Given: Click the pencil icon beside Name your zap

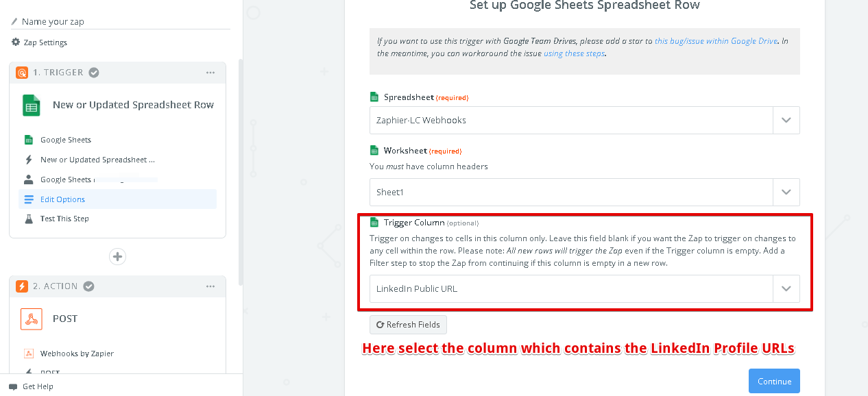Looking at the screenshot, I should [x=14, y=22].
